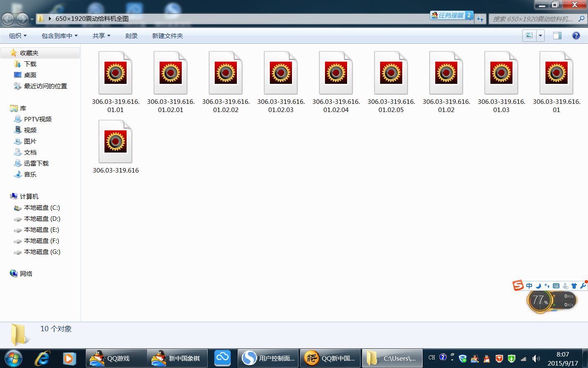Switch to the 用户控制面... taskbar window
588x368 pixels.
[268, 359]
